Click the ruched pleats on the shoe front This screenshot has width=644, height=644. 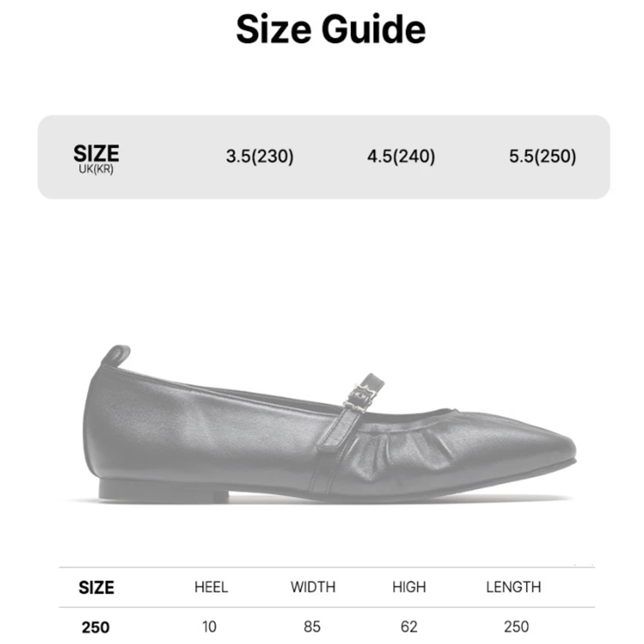point(412,444)
